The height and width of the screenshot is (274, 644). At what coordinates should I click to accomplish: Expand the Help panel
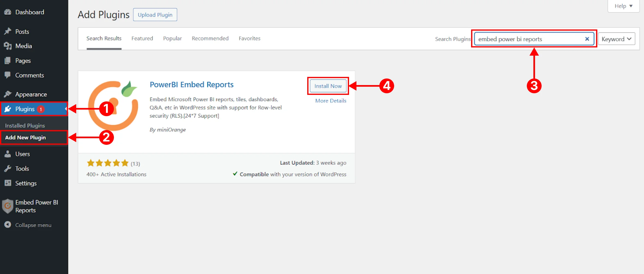click(x=623, y=6)
